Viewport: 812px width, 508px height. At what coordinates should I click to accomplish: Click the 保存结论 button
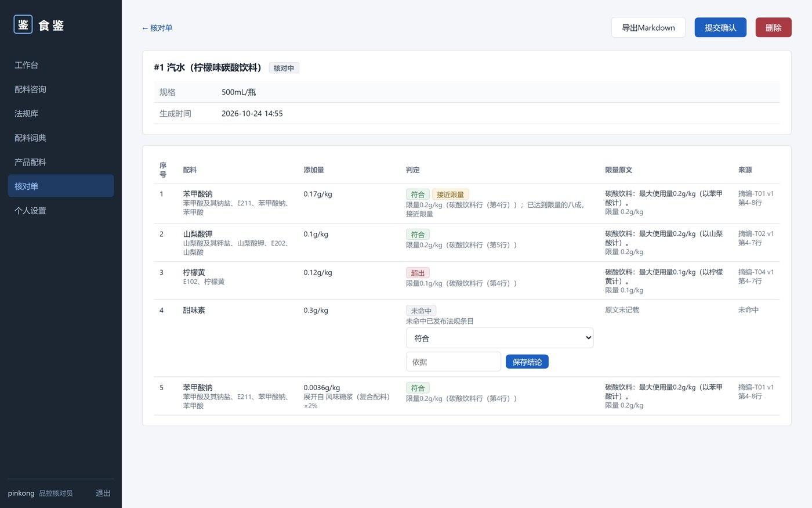[527, 362]
